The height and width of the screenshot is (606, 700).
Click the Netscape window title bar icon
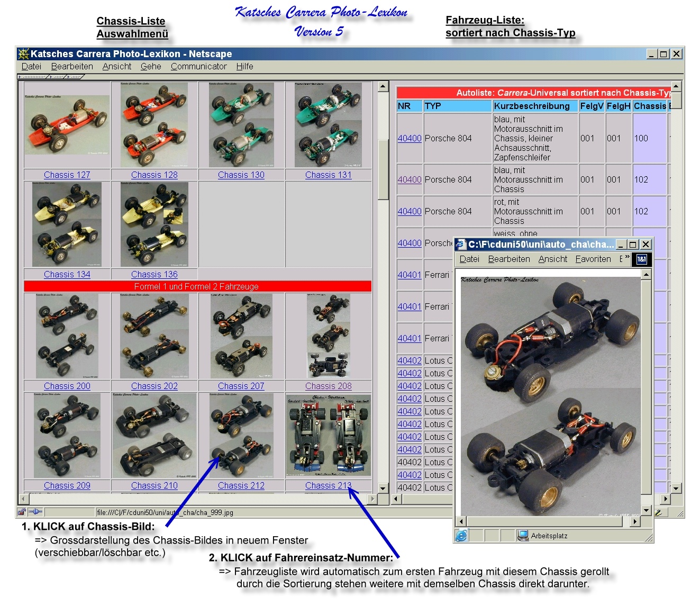coord(23,53)
